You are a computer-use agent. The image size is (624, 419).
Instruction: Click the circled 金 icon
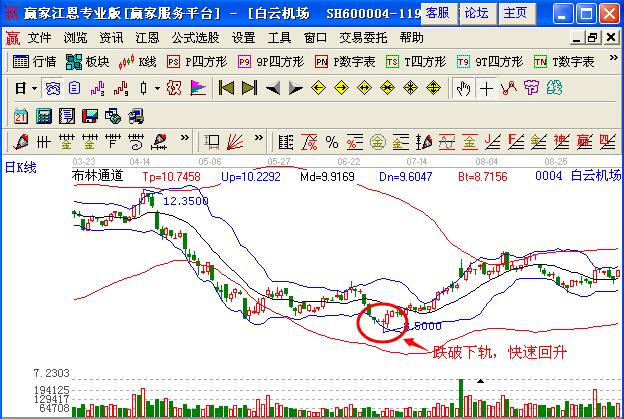pyautogui.click(x=377, y=142)
